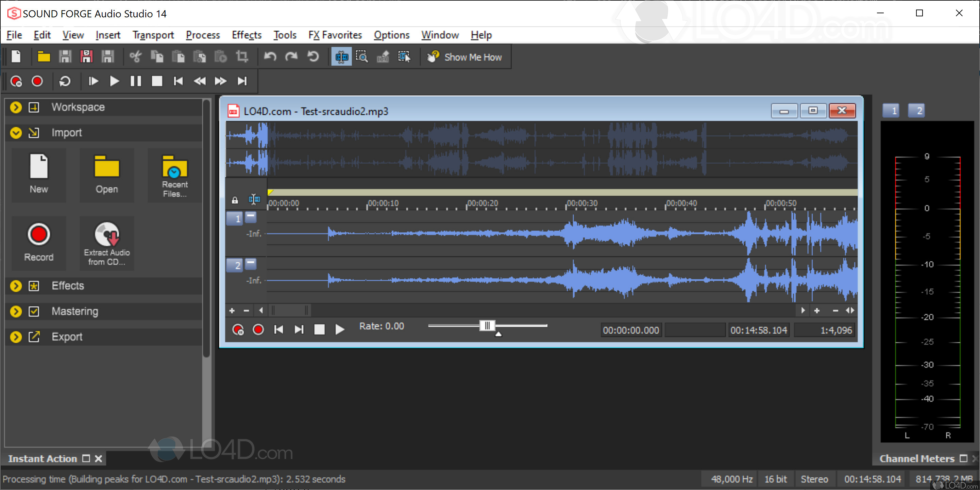The height and width of the screenshot is (490, 980).
Task: Select the Magnify tool in toolbar
Action: 362,57
